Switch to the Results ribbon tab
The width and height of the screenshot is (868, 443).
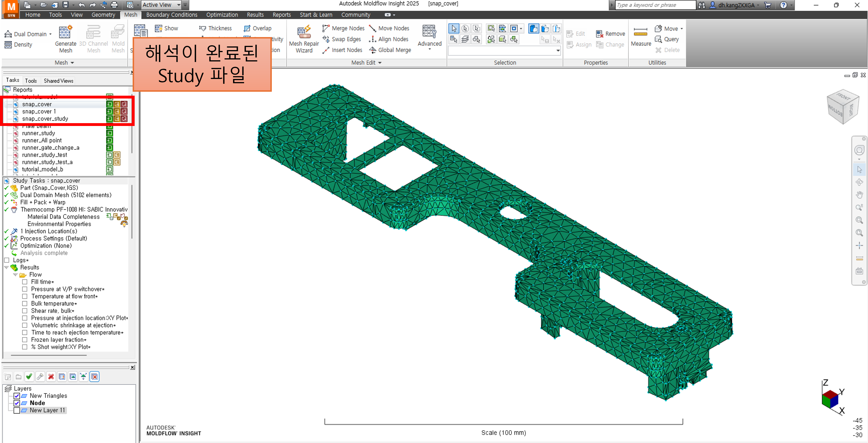[255, 15]
